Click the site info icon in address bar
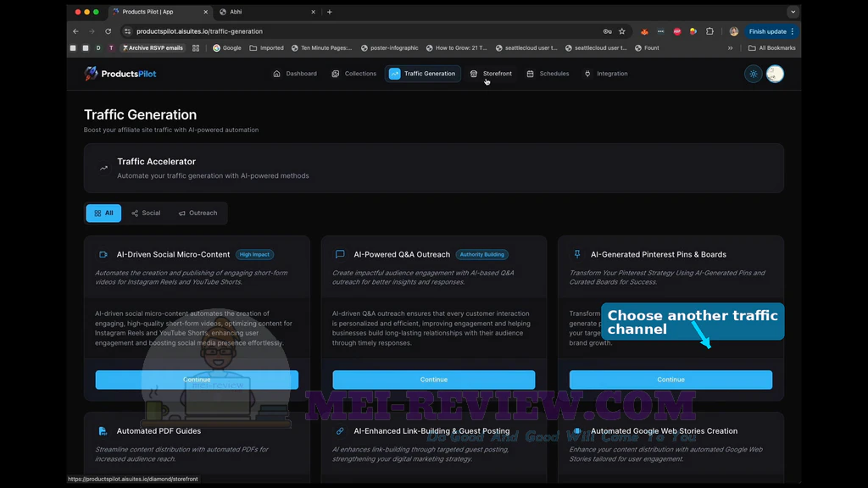The width and height of the screenshot is (868, 488). 127,31
